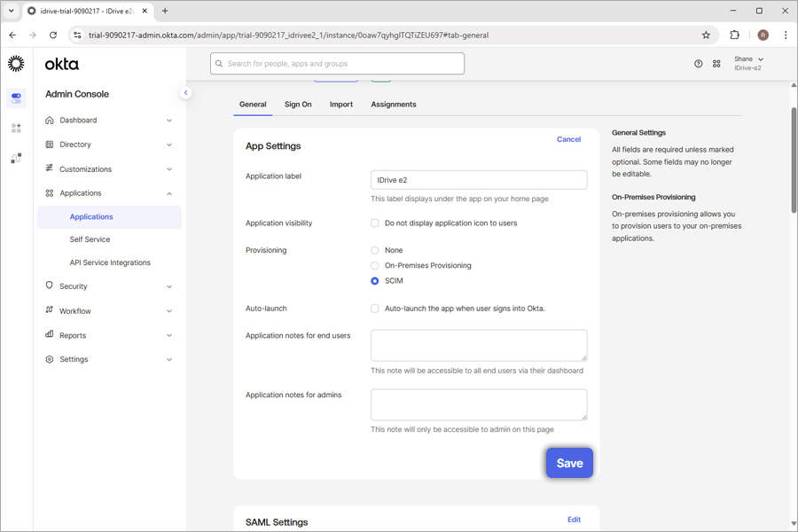The height and width of the screenshot is (532, 798).
Task: Click the Dashboard home icon in sidebar
Action: point(50,121)
